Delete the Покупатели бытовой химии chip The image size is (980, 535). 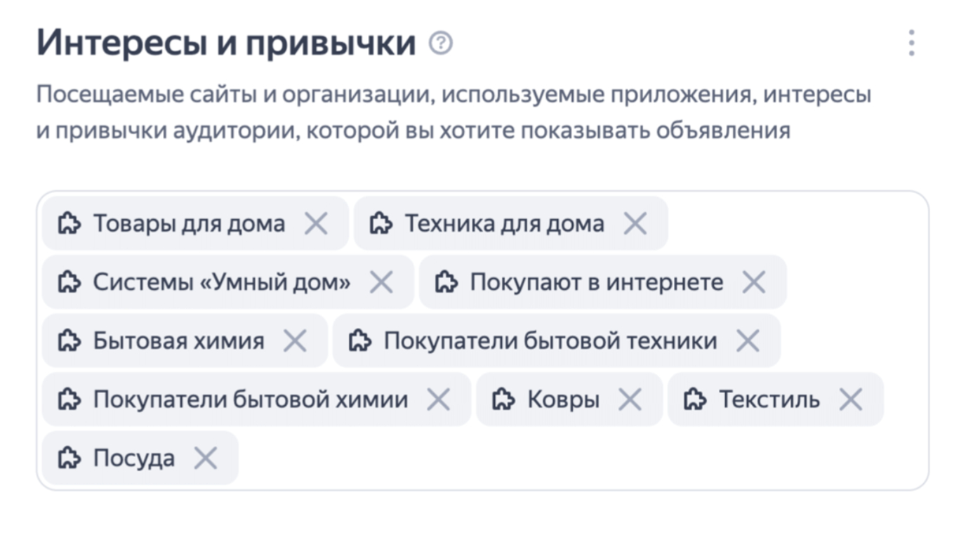439,399
